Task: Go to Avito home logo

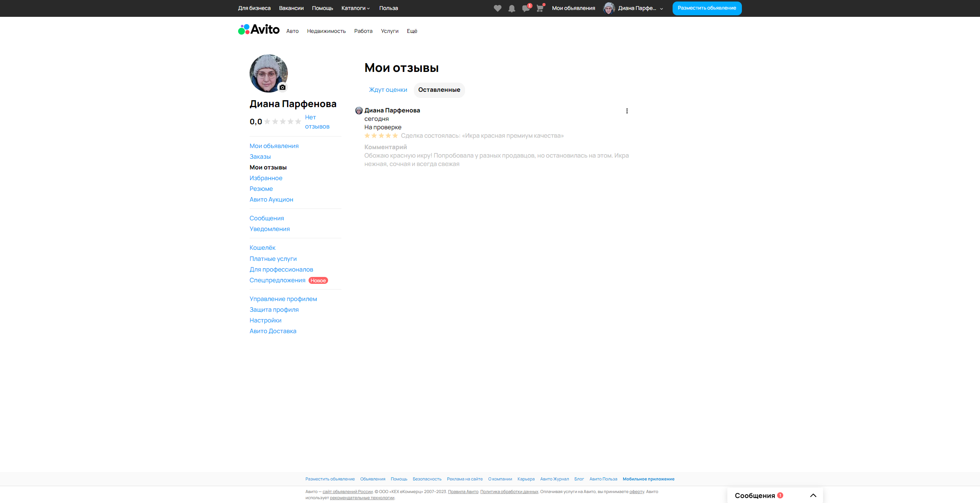Action: tap(259, 29)
